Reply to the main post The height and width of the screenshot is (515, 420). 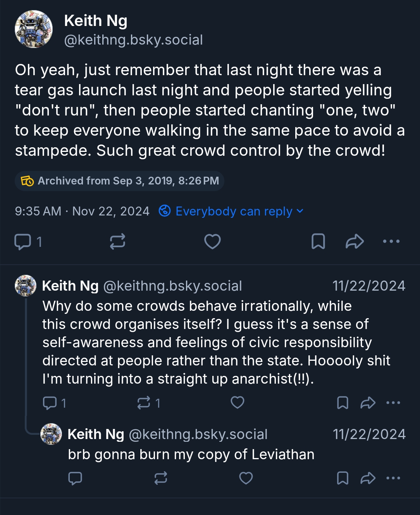pyautogui.click(x=23, y=241)
